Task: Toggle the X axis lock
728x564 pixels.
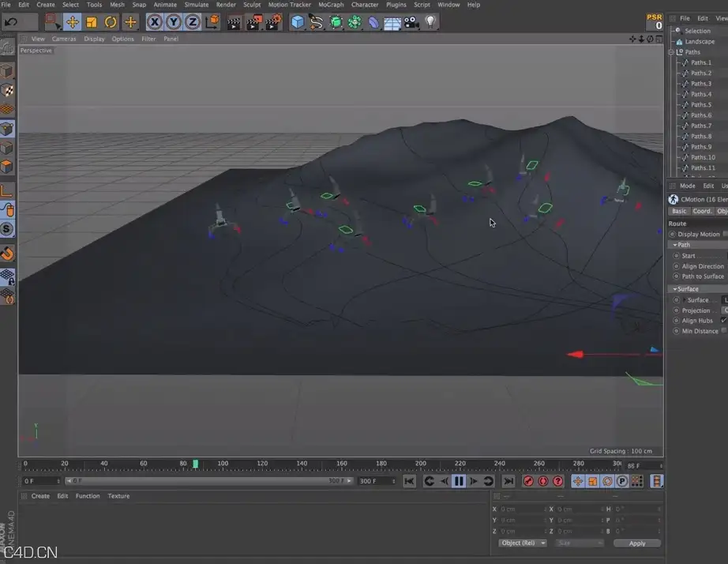Action: (154, 22)
